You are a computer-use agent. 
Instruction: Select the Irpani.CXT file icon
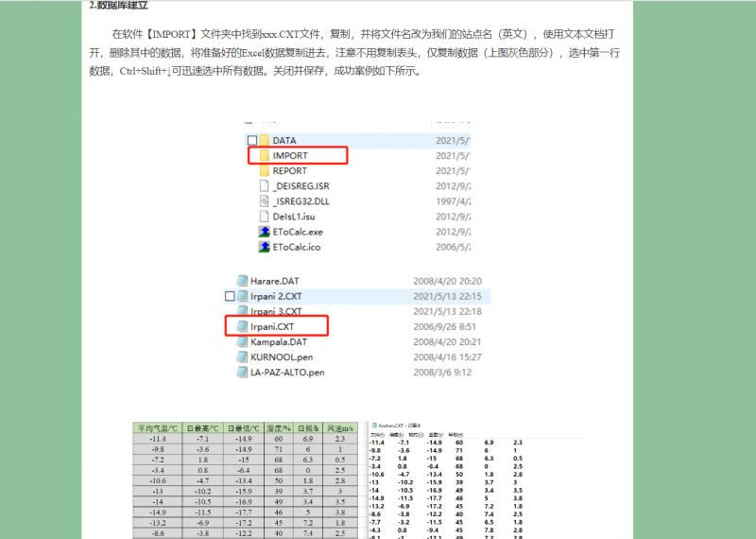click(x=242, y=326)
